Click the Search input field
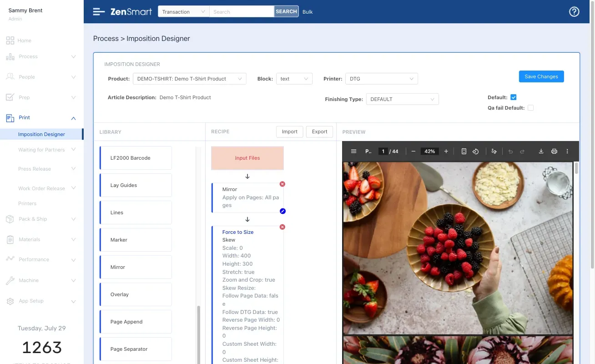Viewport: 595px width, 364px height. point(242,12)
